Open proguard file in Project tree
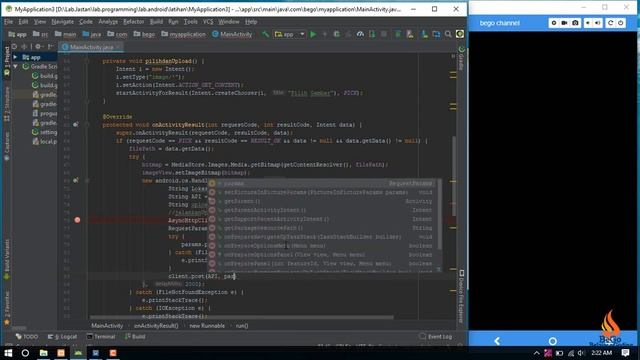Screen dimensions: 640x360 point(44,113)
